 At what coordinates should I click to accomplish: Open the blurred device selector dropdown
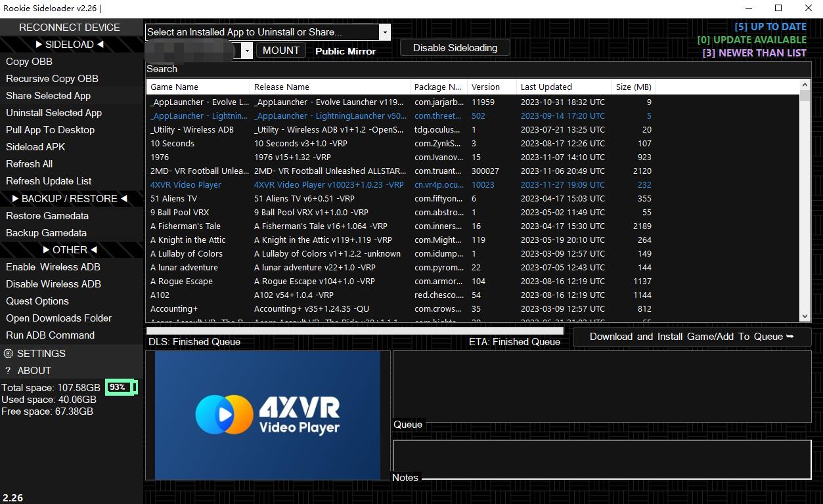coord(247,51)
